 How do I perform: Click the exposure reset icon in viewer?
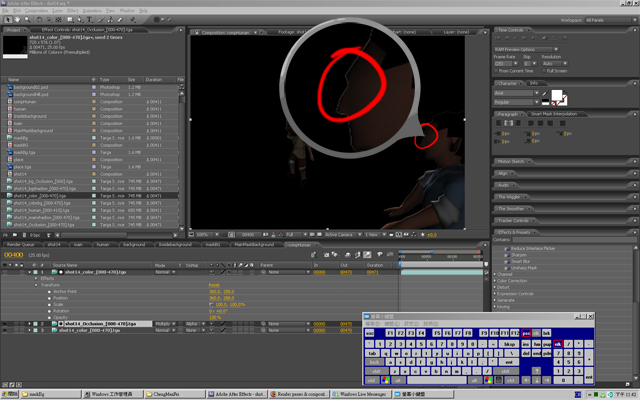pos(423,235)
